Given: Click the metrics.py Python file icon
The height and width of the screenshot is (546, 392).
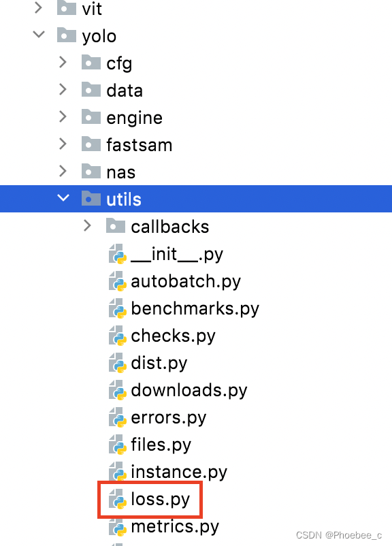Looking at the screenshot, I should [118, 526].
